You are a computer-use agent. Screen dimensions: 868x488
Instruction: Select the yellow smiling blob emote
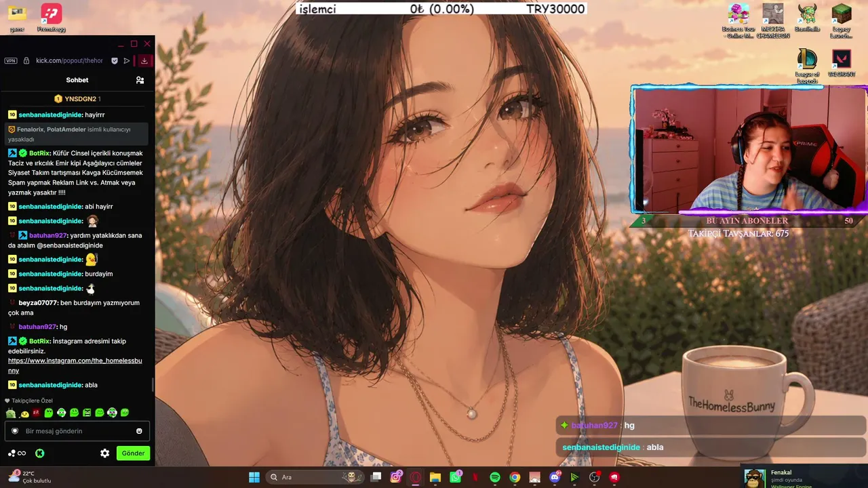pyautogui.click(x=24, y=413)
